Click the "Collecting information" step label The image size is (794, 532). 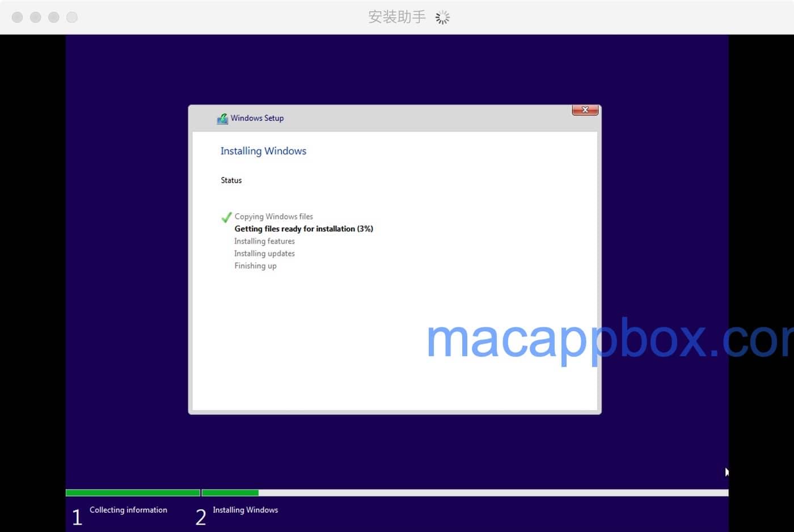pyautogui.click(x=128, y=510)
